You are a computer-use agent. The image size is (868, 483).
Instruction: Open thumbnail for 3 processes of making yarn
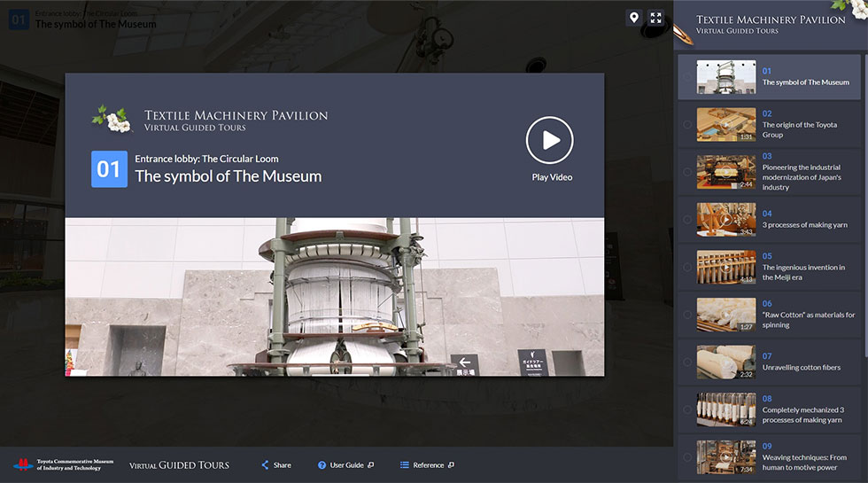725,220
